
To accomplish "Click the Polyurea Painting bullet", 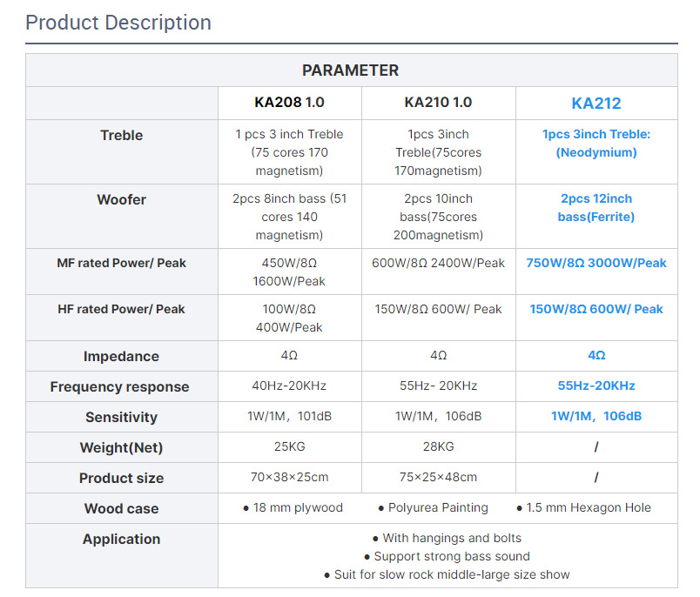I will click(433, 507).
